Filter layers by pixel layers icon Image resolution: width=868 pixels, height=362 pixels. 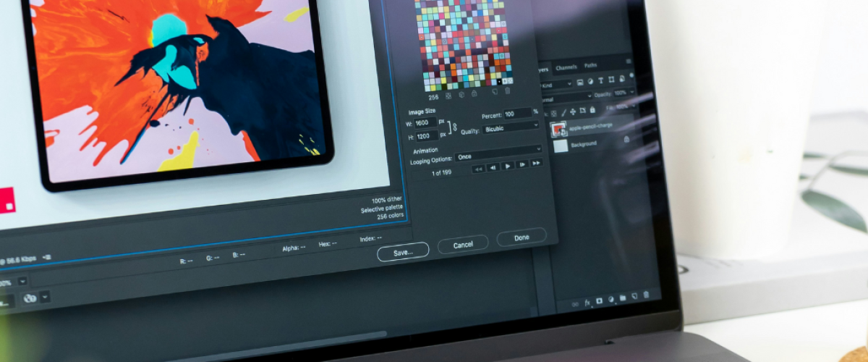click(x=580, y=83)
